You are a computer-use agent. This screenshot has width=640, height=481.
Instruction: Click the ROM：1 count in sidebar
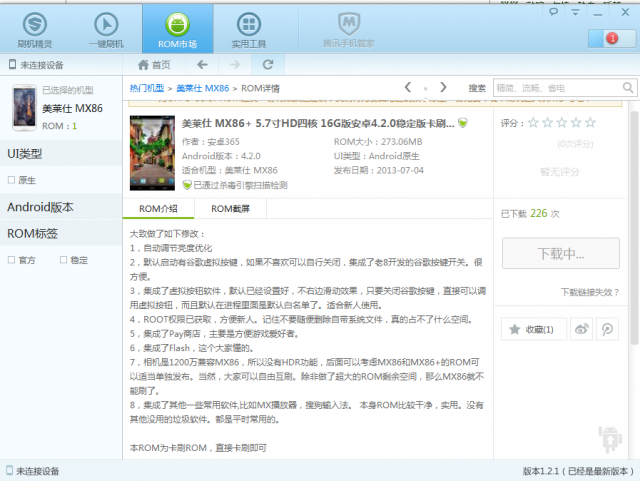pyautogui.click(x=59, y=126)
